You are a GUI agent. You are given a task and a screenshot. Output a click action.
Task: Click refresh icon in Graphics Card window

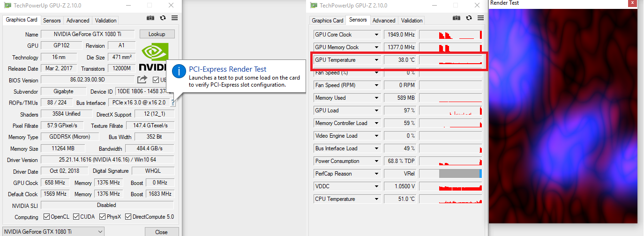pos(163,18)
